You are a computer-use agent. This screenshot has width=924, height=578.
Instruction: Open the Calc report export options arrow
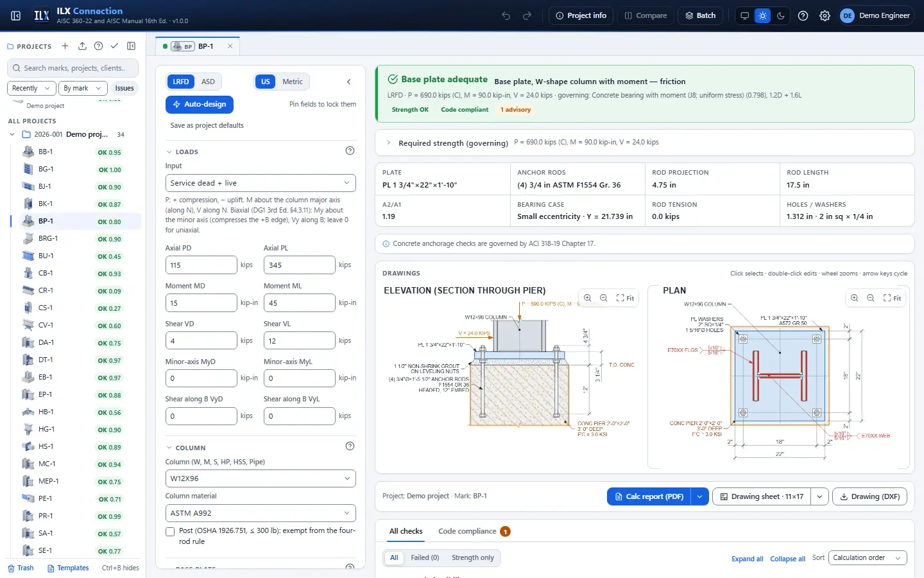pos(699,496)
